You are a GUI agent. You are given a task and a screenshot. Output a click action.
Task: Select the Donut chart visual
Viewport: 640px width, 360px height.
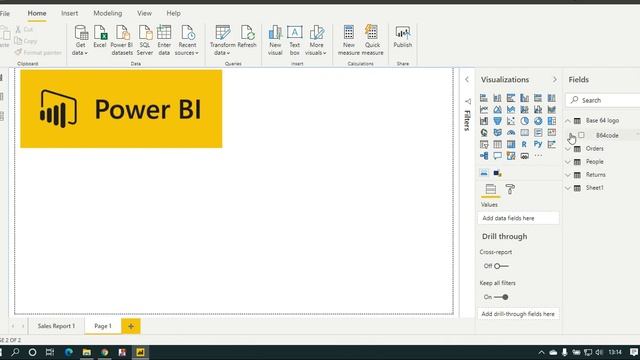[x=538, y=121]
